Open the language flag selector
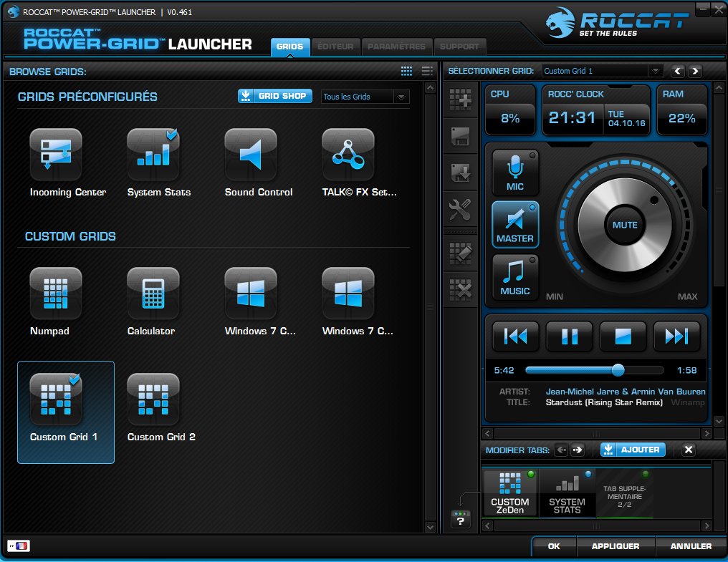The height and width of the screenshot is (562, 728). click(19, 546)
